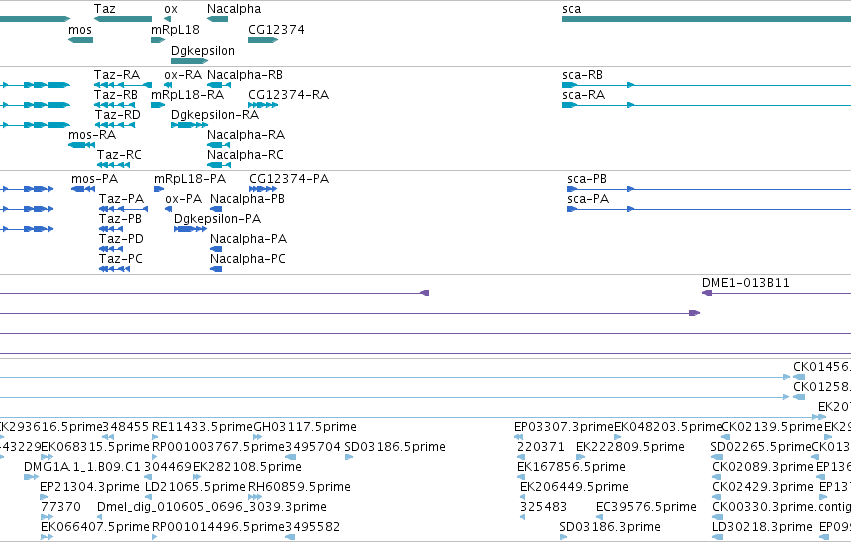Click the ox-RA transcript

tap(168, 85)
